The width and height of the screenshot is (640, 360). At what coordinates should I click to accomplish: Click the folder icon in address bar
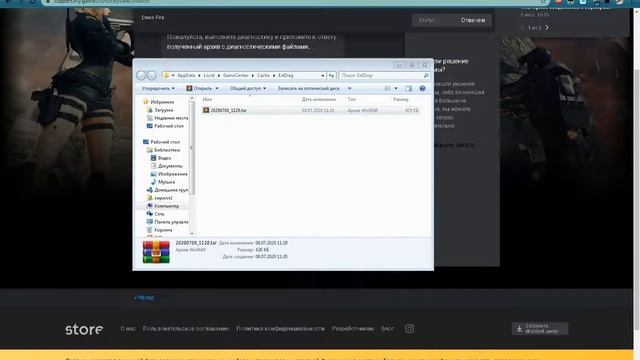(167, 76)
